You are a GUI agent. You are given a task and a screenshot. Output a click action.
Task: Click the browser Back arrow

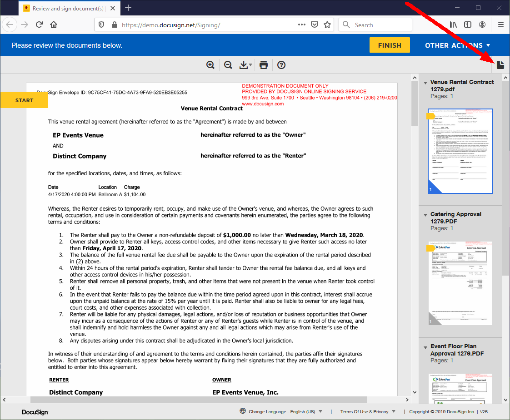tap(10, 25)
